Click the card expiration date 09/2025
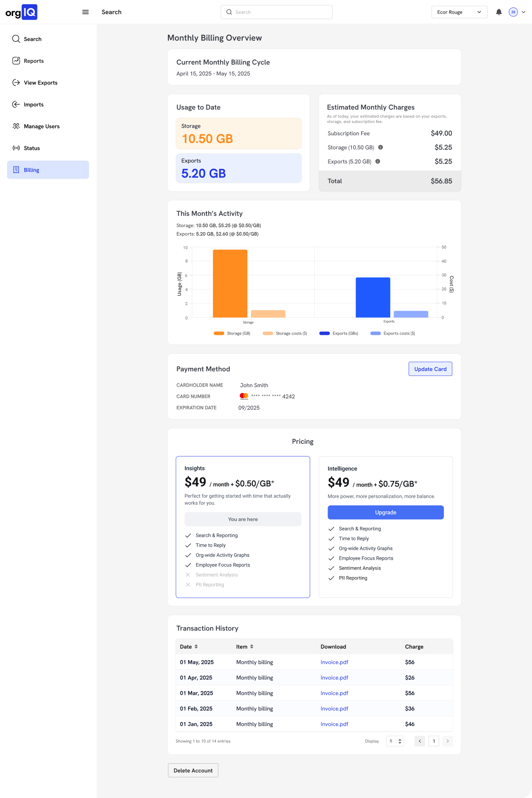The image size is (532, 798). 249,408
